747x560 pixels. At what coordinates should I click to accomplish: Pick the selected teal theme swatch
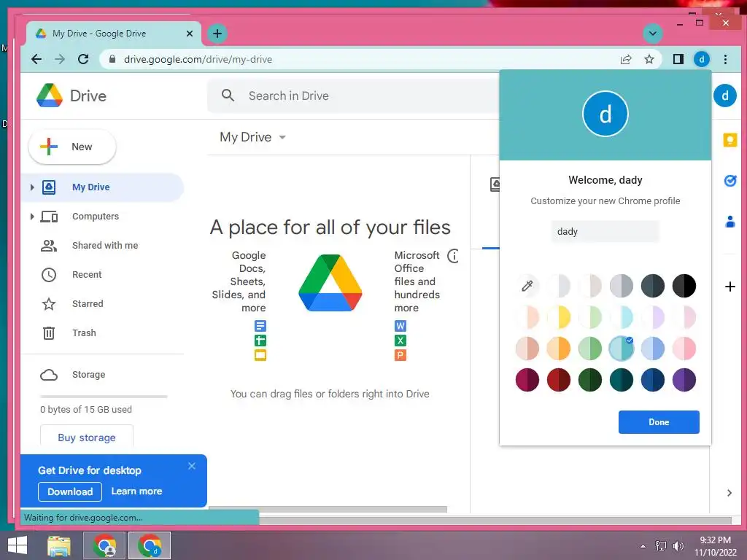[x=622, y=349]
